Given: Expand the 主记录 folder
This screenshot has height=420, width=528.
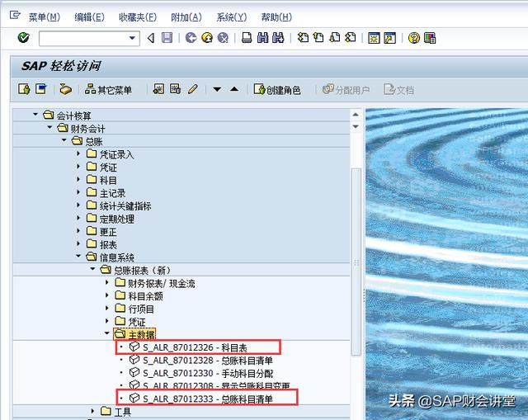Looking at the screenshot, I should click(78, 192).
